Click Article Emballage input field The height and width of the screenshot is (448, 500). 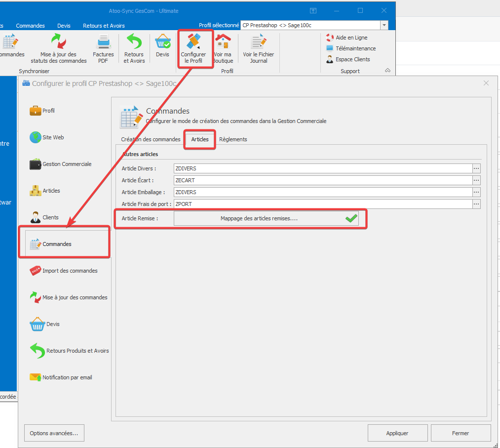(x=323, y=192)
